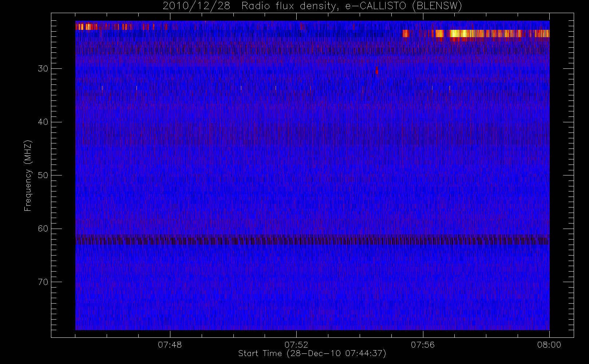This screenshot has width=589, height=364.
Task: Click the "Start Time (28-Dec-10 07:44:37)" x-axis label
Action: pos(312,353)
